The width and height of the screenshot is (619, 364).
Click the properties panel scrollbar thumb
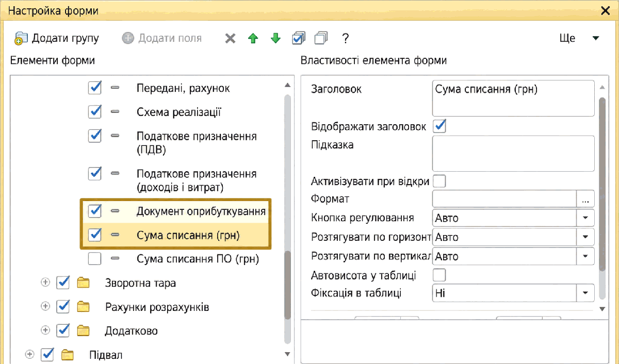[601, 184]
